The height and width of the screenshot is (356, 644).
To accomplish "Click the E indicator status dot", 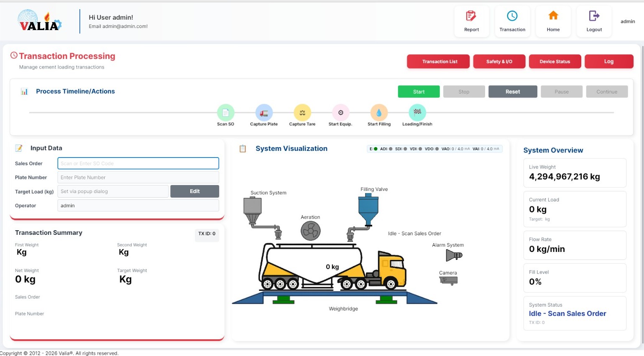I will coord(376,149).
